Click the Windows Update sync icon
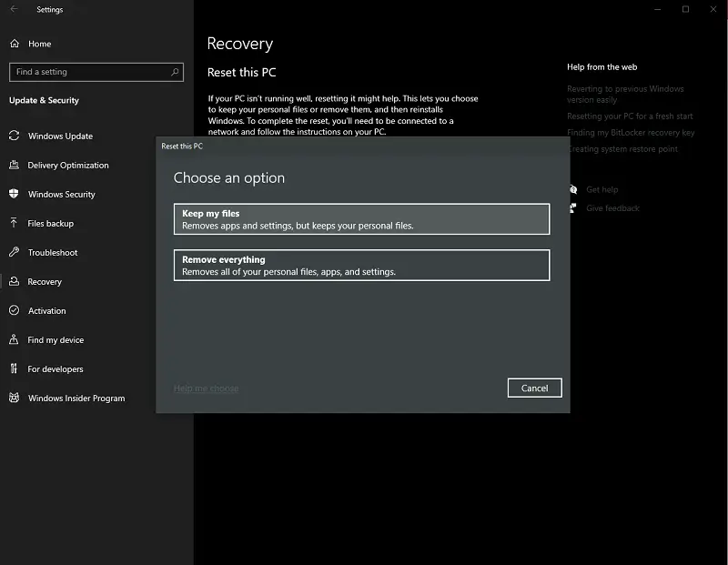The image size is (728, 565). click(x=15, y=136)
